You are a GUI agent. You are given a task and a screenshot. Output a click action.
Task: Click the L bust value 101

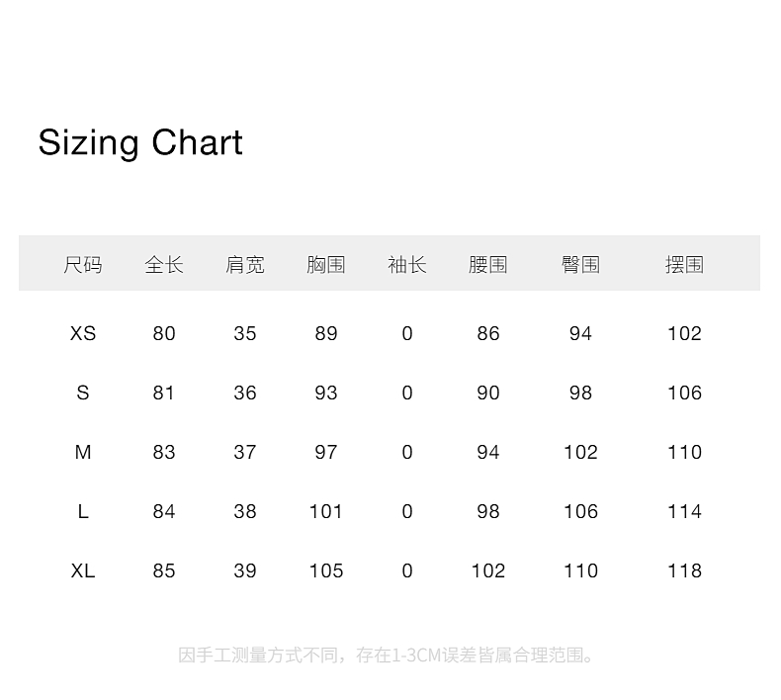[x=326, y=511]
